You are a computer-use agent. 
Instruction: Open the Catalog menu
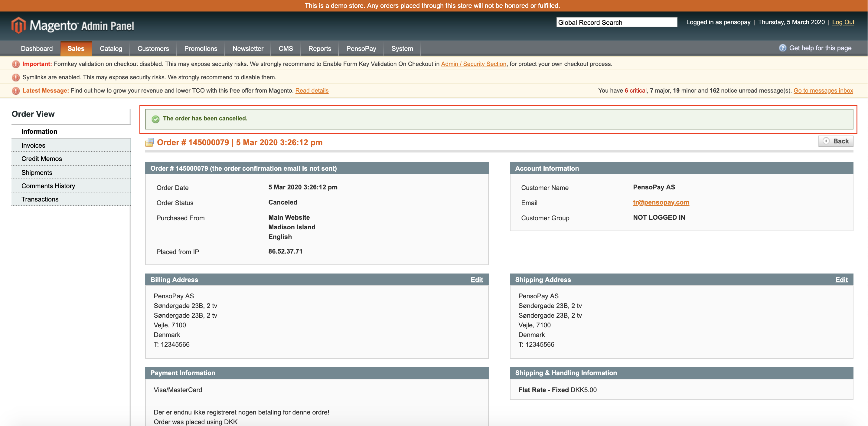pyautogui.click(x=111, y=48)
